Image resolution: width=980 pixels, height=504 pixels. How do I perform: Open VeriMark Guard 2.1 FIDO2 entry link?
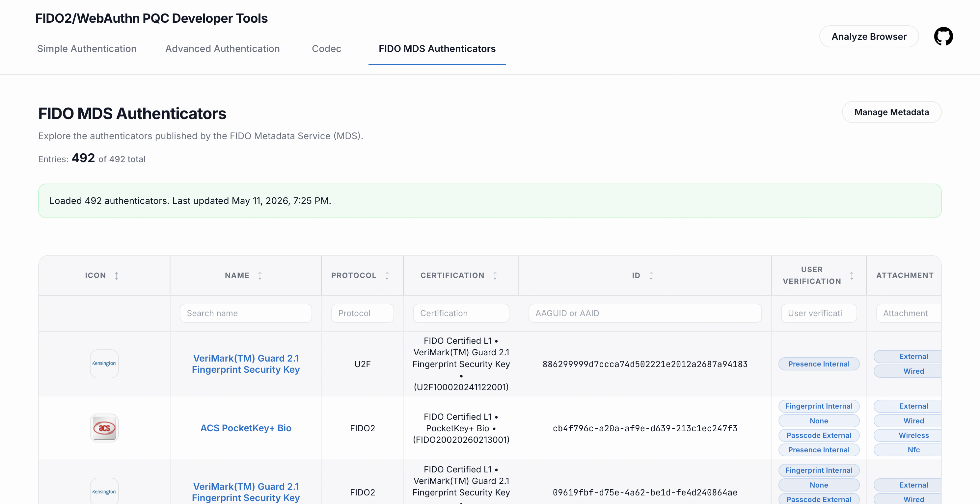[246, 492]
